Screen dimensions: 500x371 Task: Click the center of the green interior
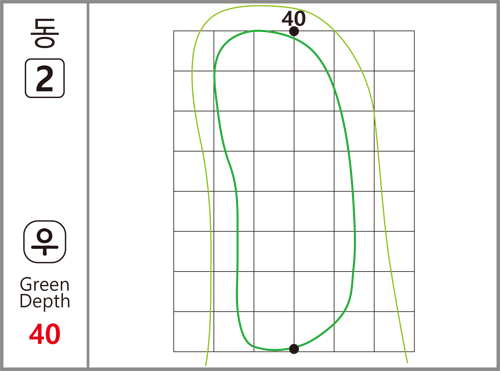point(294,191)
